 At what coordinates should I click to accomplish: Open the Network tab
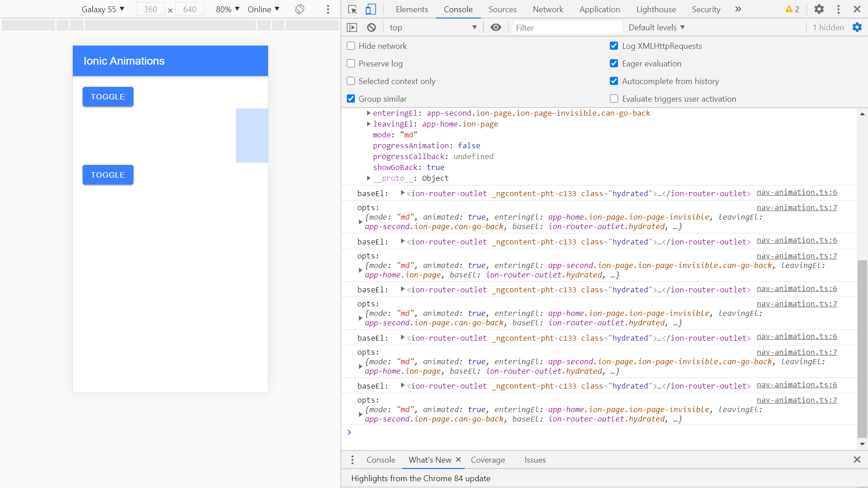click(548, 9)
